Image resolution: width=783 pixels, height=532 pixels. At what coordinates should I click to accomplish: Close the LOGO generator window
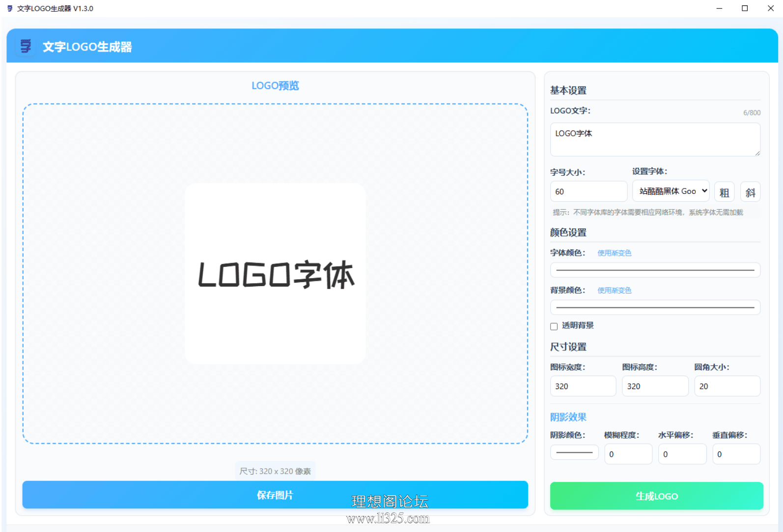pos(770,8)
